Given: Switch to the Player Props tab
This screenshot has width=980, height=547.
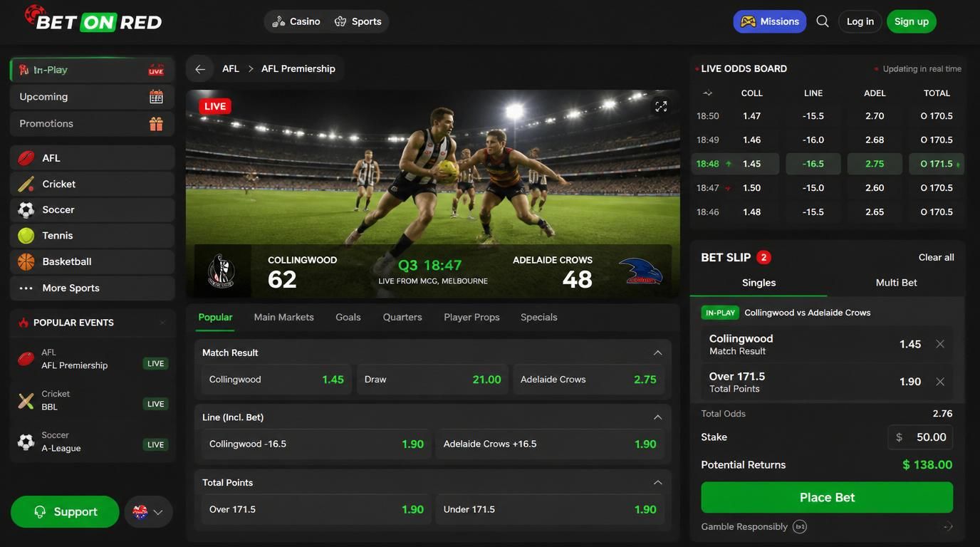Looking at the screenshot, I should 471,318.
